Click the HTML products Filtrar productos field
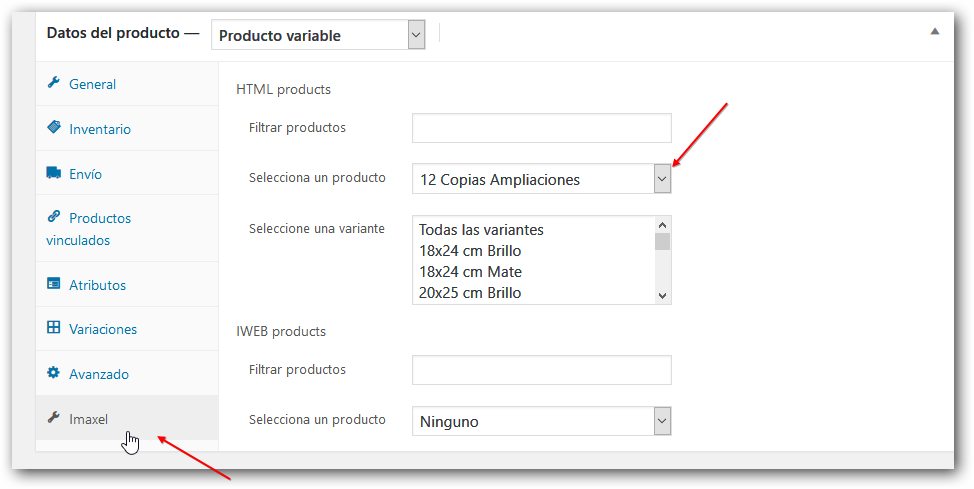Image resolution: width=974 pixels, height=489 pixels. (x=542, y=128)
